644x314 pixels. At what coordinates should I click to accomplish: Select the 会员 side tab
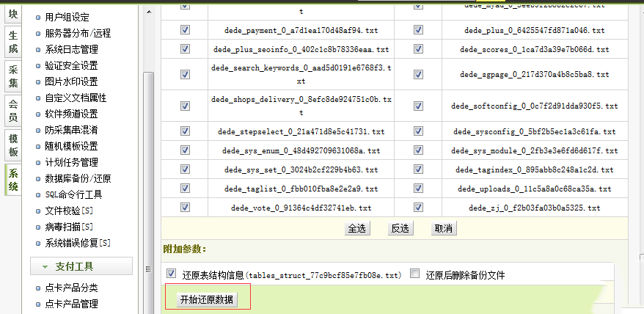click(13, 111)
